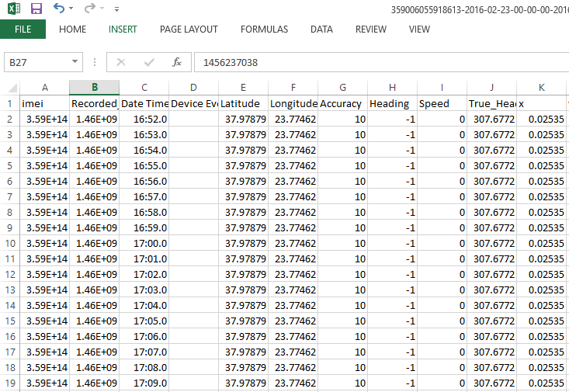
Task: Expand the Name Box dropdown arrow
Action: 75,61
